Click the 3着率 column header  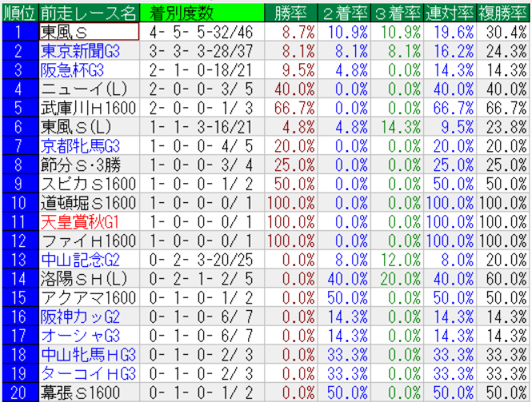click(x=398, y=13)
